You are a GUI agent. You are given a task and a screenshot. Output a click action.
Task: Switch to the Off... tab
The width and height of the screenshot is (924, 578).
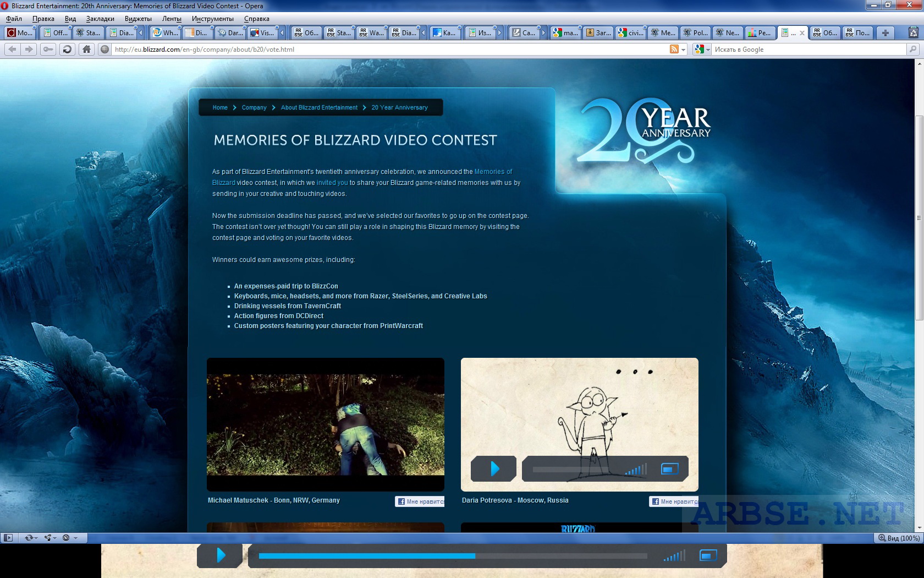tap(56, 33)
